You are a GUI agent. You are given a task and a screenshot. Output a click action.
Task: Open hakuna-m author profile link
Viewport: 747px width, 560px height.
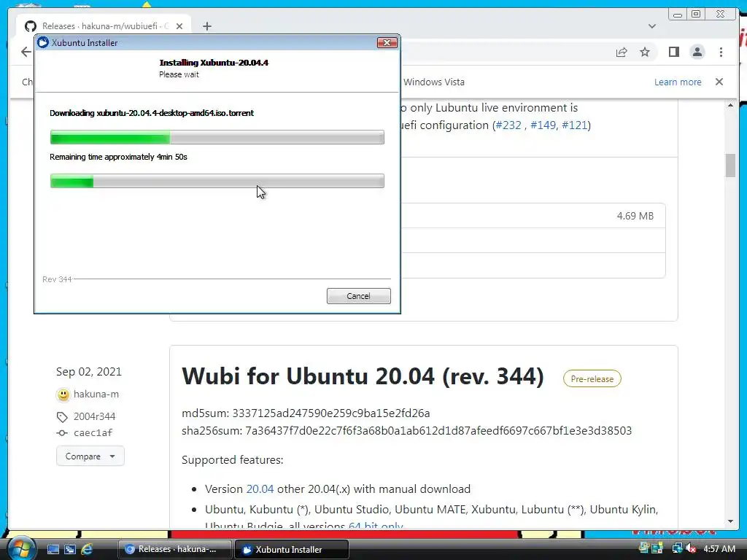[x=96, y=394]
